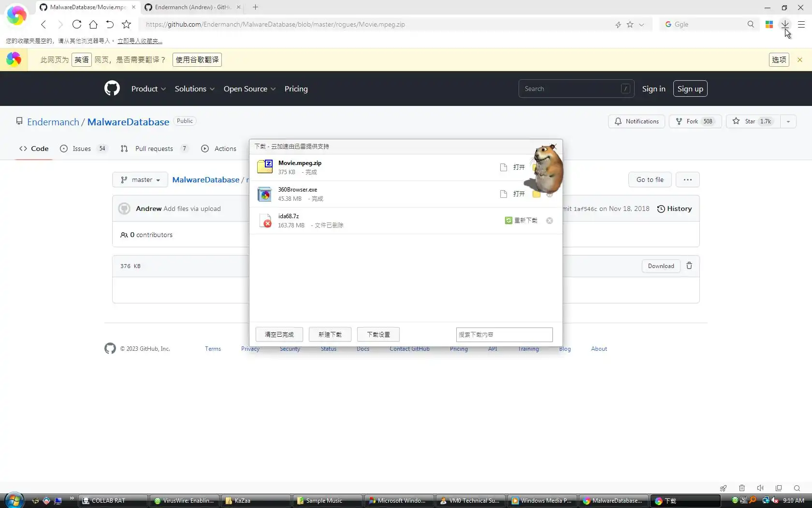Viewport: 812px width, 508px height.
Task: Reload the page with refresh icon
Action: [76, 24]
